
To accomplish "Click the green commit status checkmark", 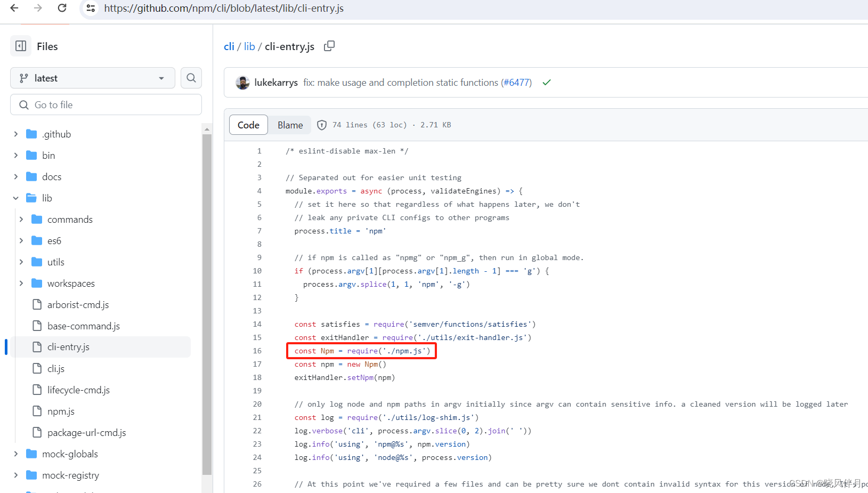I will [547, 83].
